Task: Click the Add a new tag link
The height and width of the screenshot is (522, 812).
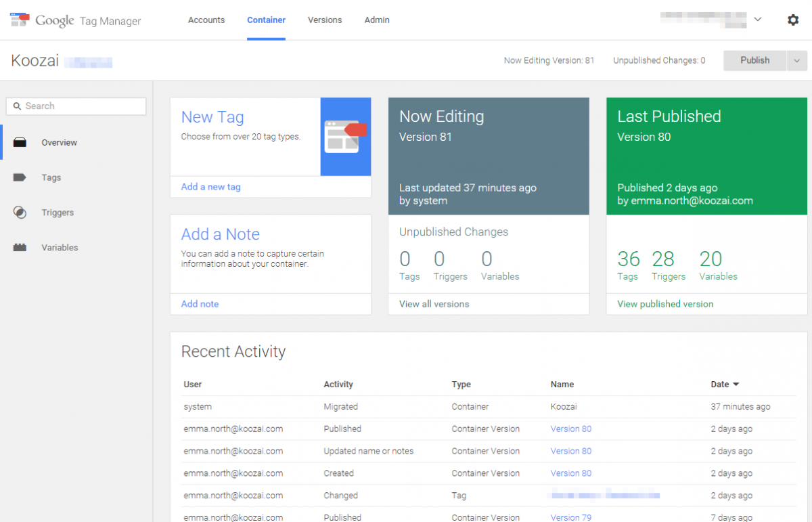Action: (x=210, y=186)
